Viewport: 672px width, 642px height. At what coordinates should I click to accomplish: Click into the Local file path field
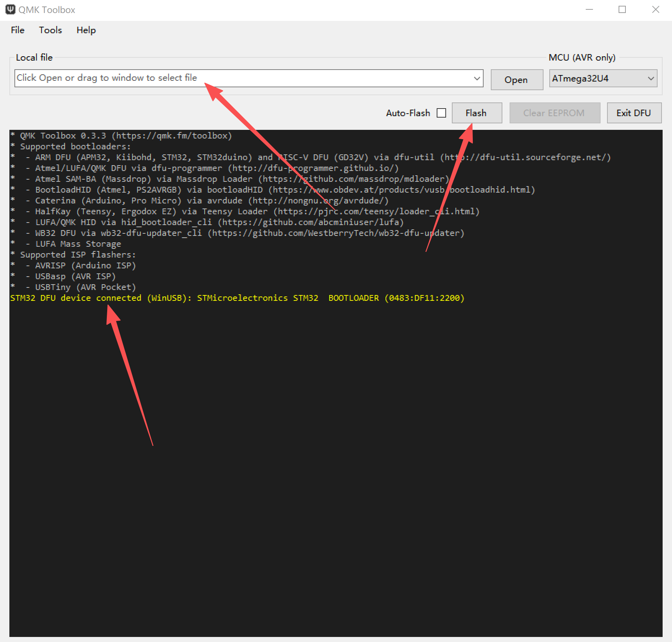point(242,78)
